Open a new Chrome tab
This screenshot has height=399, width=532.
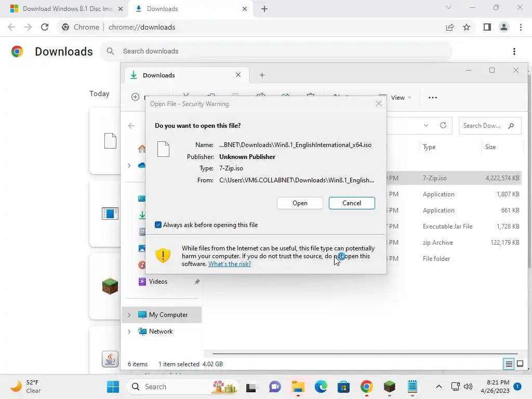[x=264, y=9]
